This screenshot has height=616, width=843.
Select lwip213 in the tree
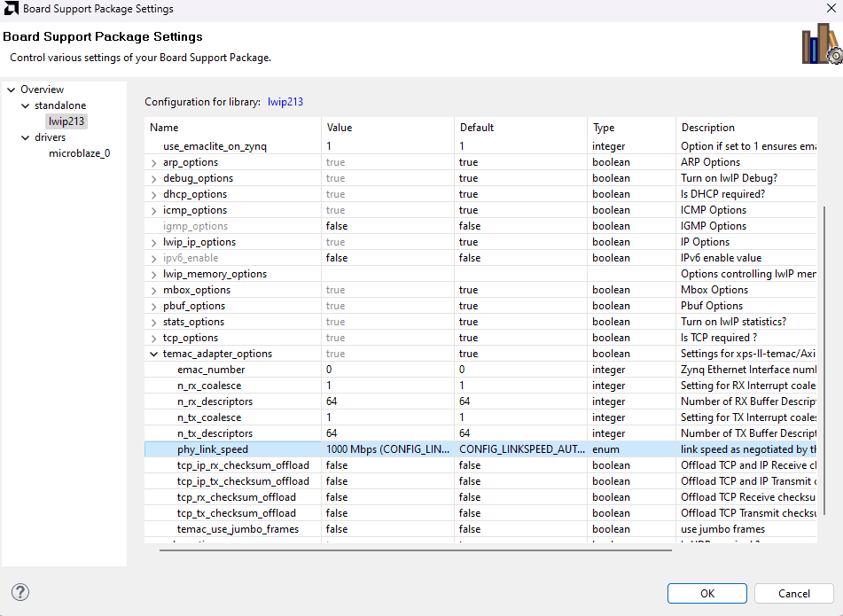coord(66,121)
